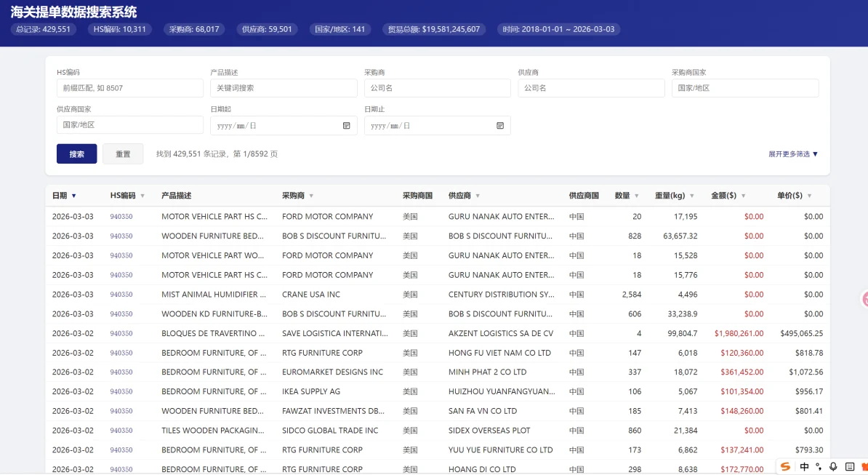Click the 总记录: 429,551 badge
This screenshot has height=475, width=868.
click(43, 29)
